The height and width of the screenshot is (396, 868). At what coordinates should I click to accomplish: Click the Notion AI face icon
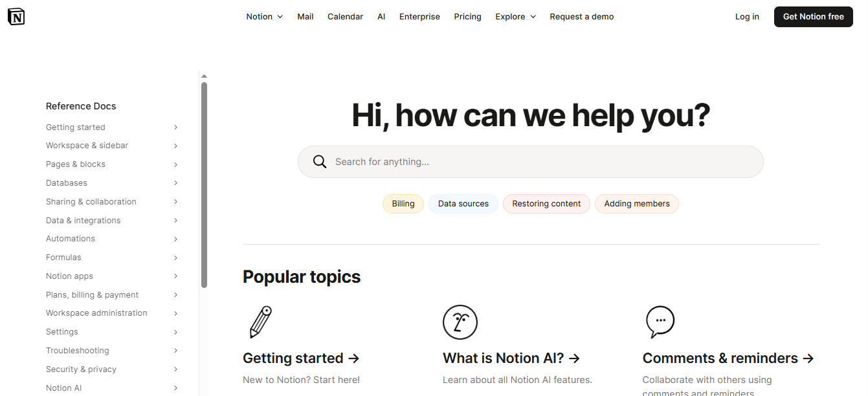point(460,322)
